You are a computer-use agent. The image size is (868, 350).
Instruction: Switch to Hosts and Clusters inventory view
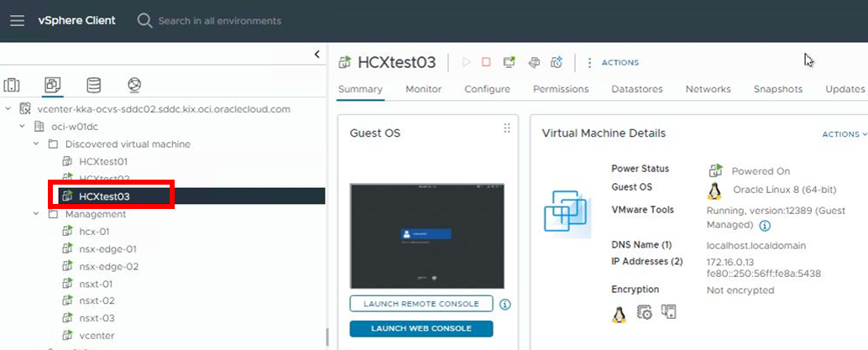click(12, 85)
